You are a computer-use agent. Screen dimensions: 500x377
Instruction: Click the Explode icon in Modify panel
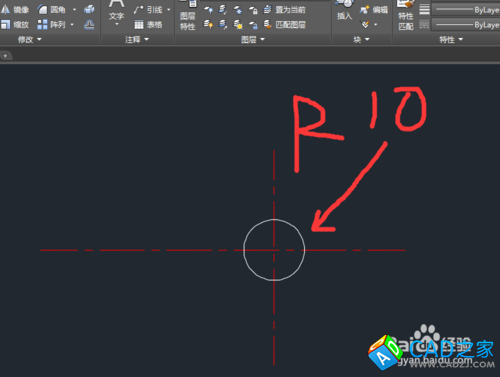point(89,10)
